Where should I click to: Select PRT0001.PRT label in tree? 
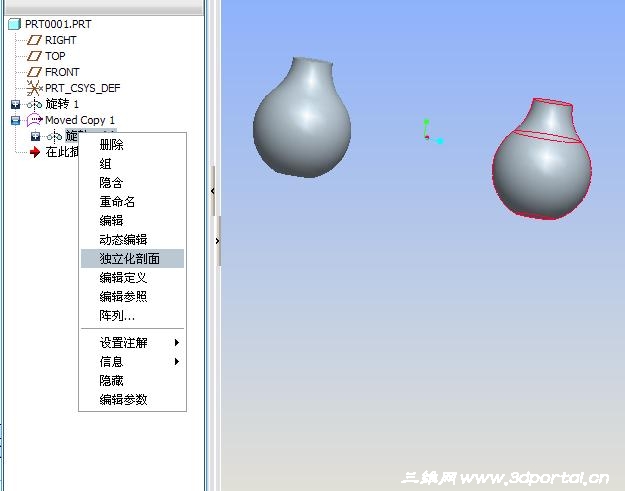pos(58,24)
